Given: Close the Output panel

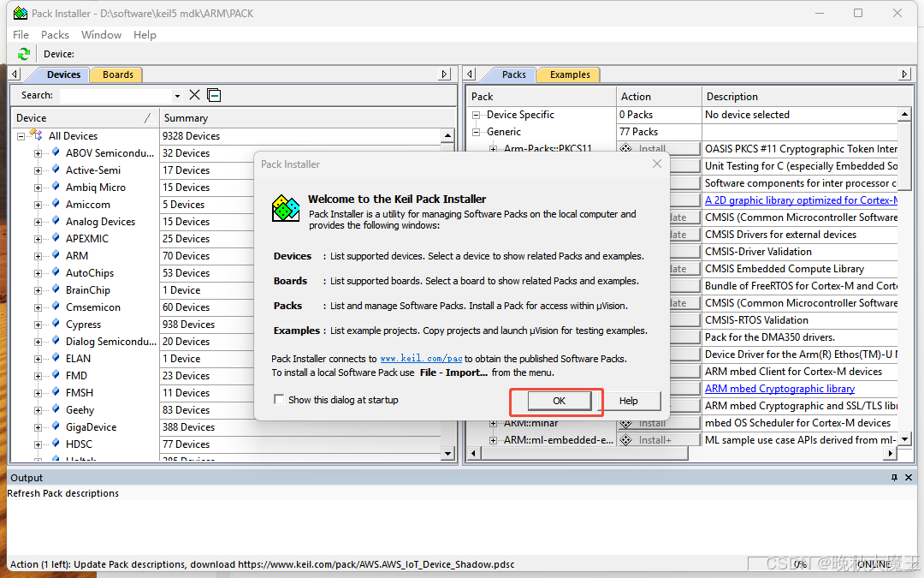Looking at the screenshot, I should [x=908, y=477].
